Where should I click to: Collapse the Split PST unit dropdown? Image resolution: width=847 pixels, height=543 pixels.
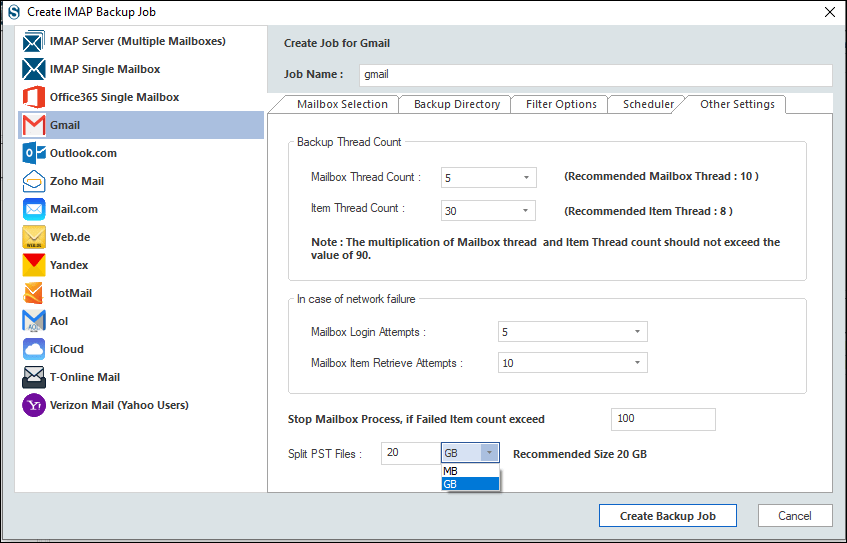(489, 453)
